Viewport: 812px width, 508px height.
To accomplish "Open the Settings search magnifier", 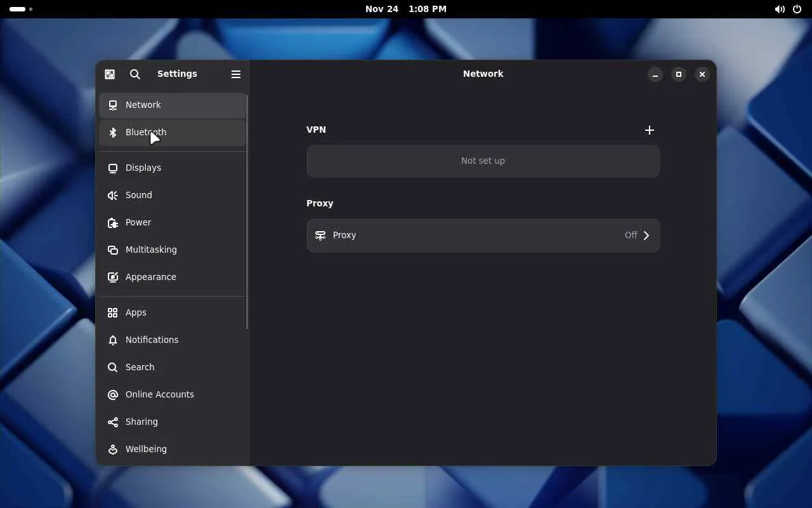I will 135,74.
